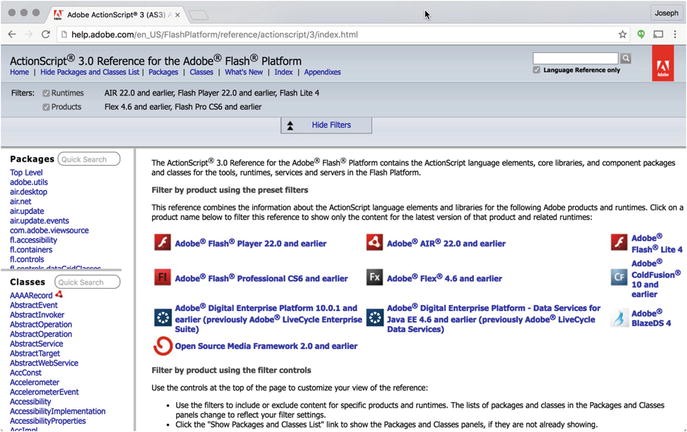
Task: Click the green extension icon in the toolbar
Action: pyautogui.click(x=641, y=34)
